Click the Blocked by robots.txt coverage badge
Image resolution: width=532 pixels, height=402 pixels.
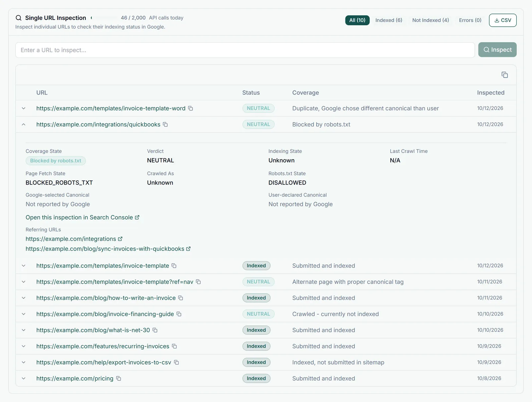pyautogui.click(x=56, y=161)
